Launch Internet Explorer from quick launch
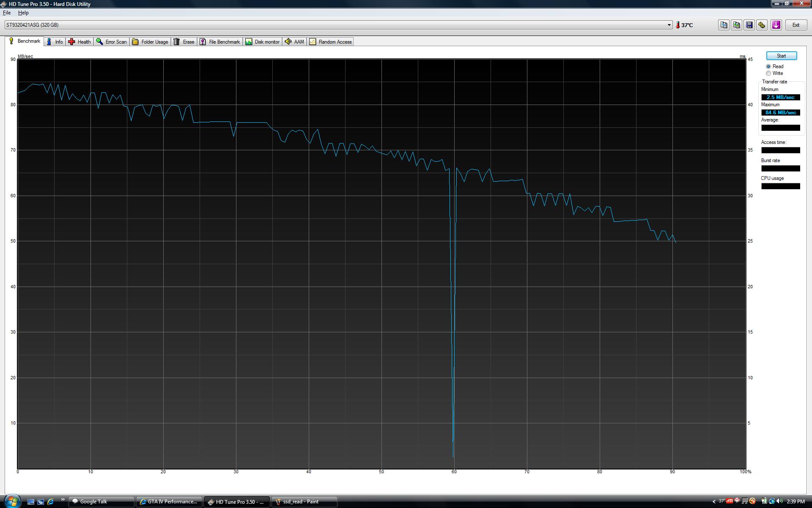The width and height of the screenshot is (812, 508). (51, 502)
